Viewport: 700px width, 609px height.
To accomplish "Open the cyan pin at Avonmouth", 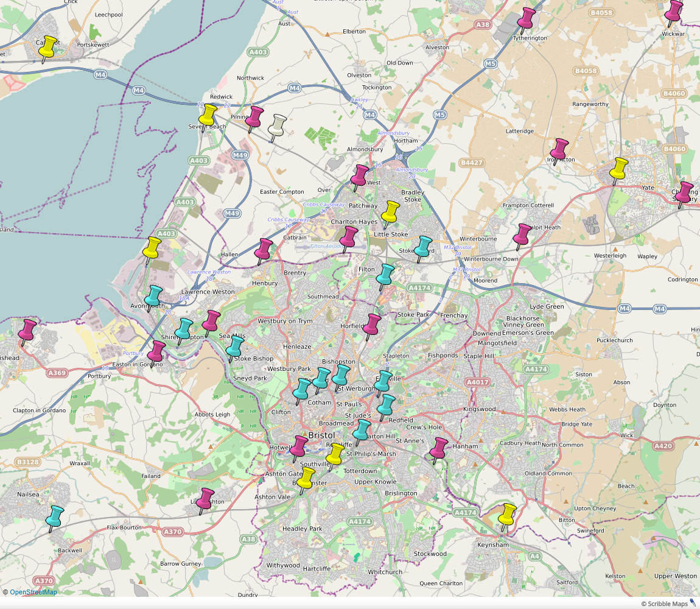I will 153,295.
